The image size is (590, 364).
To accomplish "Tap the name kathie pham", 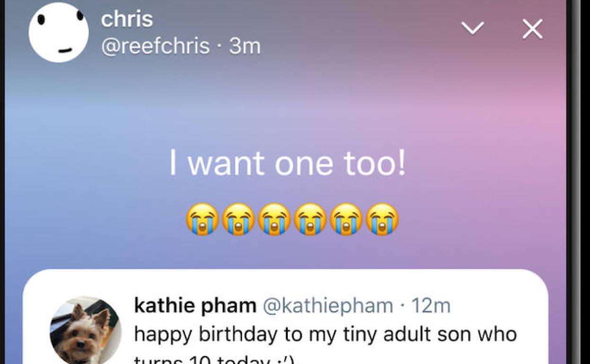I will pos(195,306).
